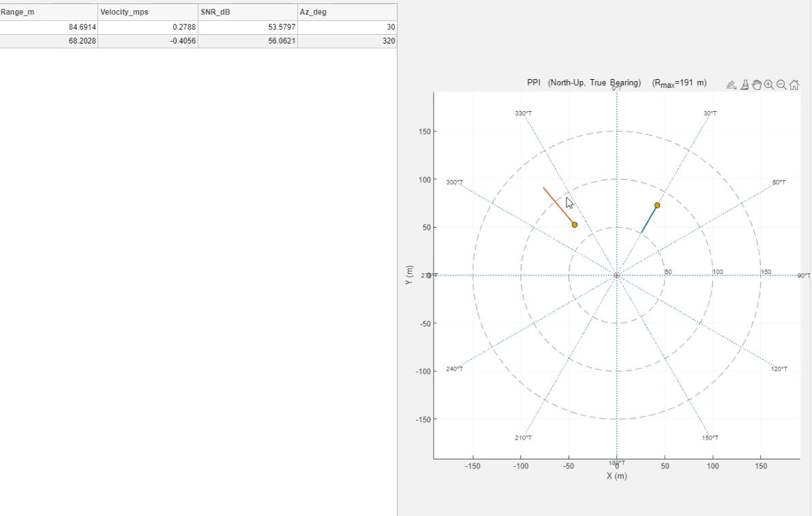The image size is (812, 516).
Task: Click the orange velocity track line
Action: tap(556, 202)
